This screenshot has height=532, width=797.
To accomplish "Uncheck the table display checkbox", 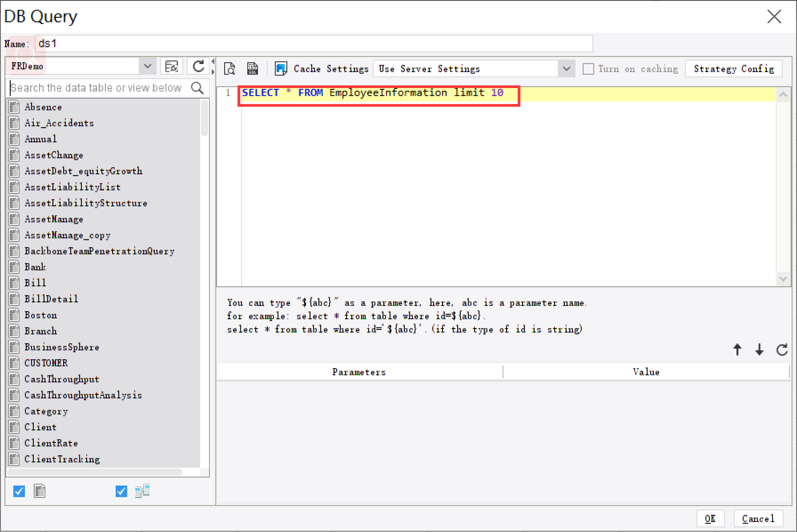I will click(19, 491).
